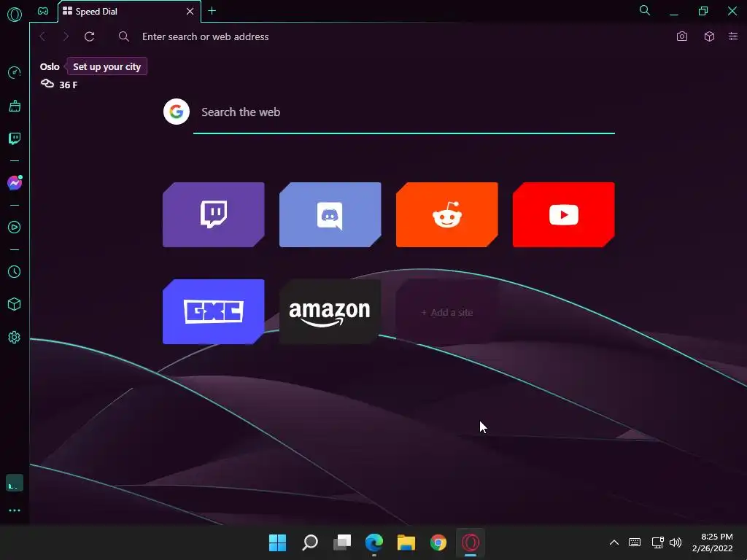The width and height of the screenshot is (747, 560).
Task: Open the Opera GX main menu logo
Action: click(x=15, y=15)
